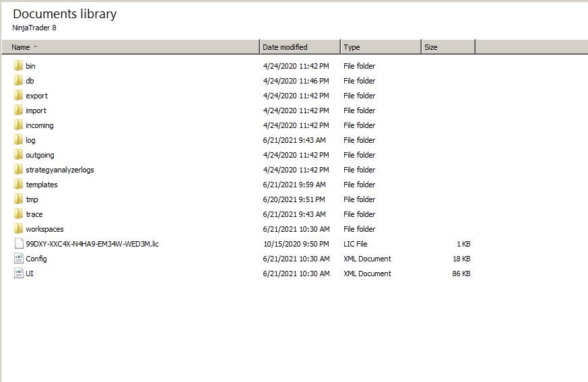Select the 'outgoing' folder name
Image resolution: width=588 pixels, height=382 pixels.
40,155
